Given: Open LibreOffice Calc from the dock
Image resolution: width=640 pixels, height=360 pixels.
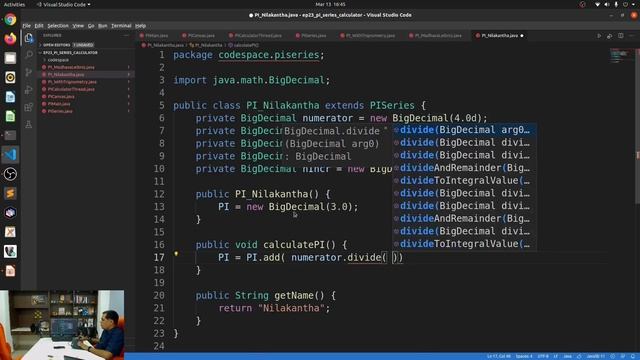Looking at the screenshot, I should coord(10,116).
